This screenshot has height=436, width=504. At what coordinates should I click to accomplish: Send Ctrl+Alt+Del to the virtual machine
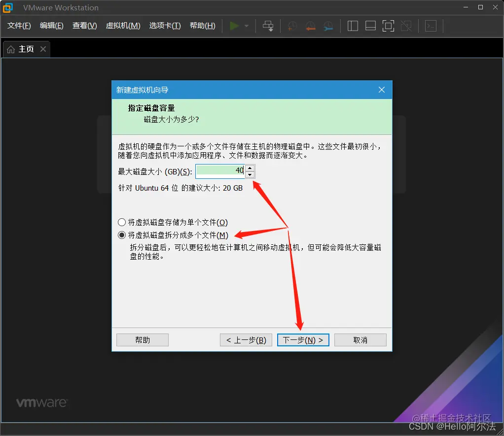268,26
